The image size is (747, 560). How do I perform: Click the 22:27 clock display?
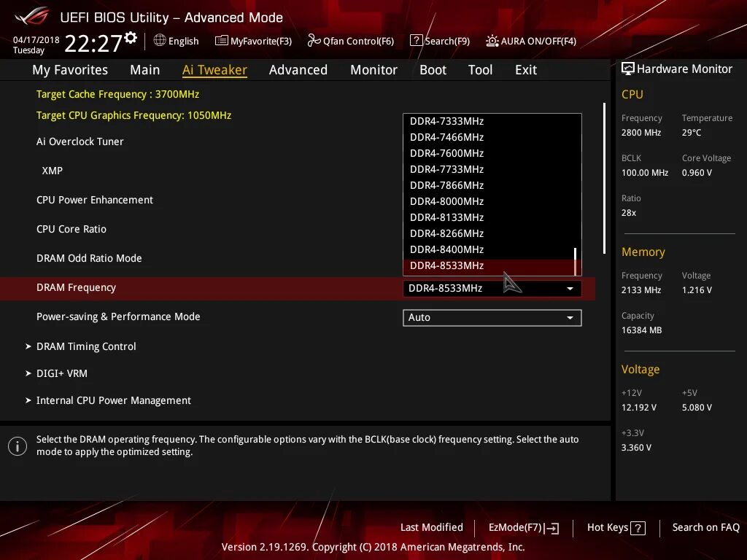tap(93, 43)
